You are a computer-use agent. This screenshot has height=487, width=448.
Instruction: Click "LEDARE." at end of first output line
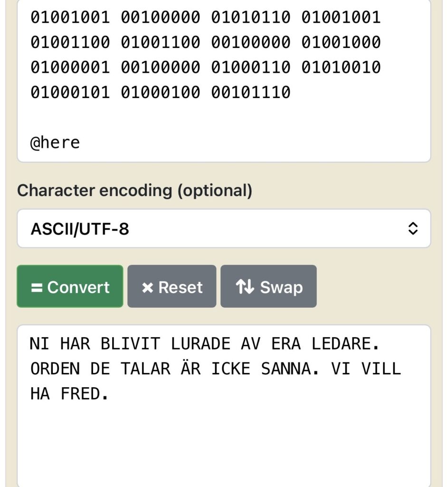[345, 344]
